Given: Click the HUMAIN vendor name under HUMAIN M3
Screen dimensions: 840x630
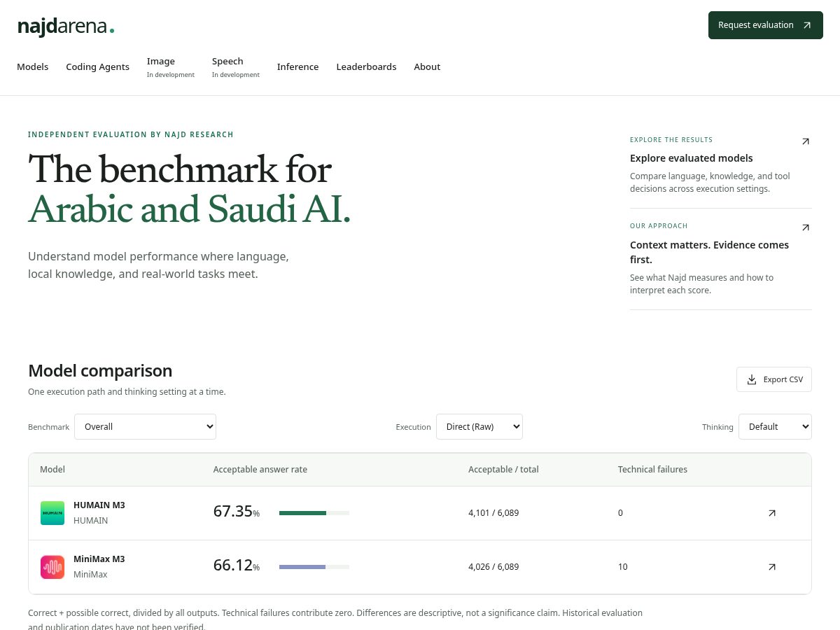Looking at the screenshot, I should click(x=91, y=521).
